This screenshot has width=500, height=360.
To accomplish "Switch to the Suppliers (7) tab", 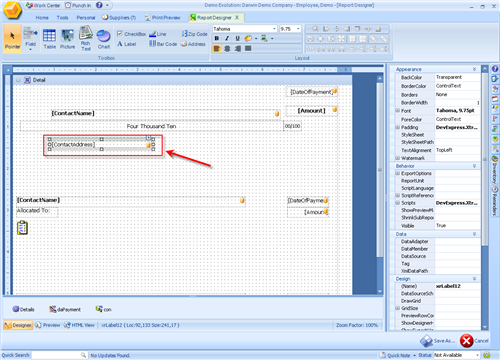I will pyautogui.click(x=119, y=18).
